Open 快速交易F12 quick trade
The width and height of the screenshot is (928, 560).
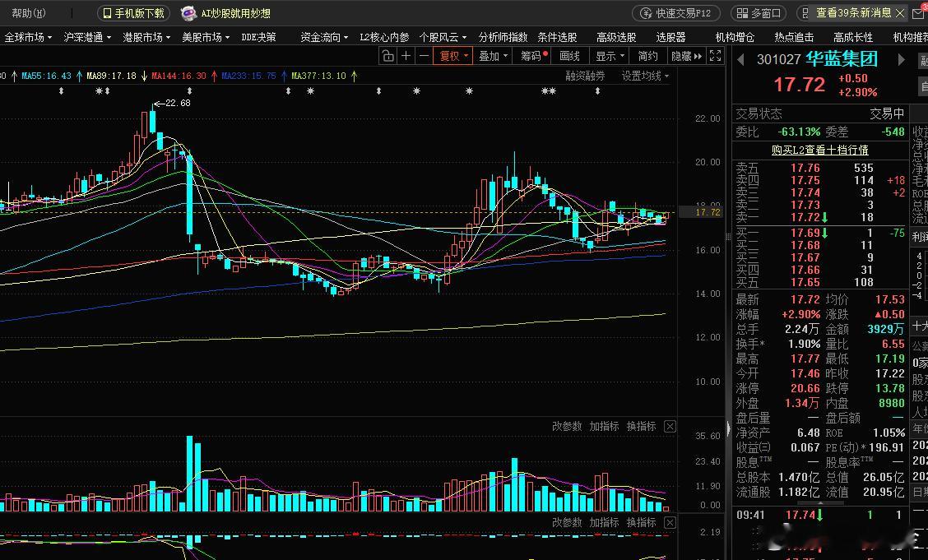point(676,13)
